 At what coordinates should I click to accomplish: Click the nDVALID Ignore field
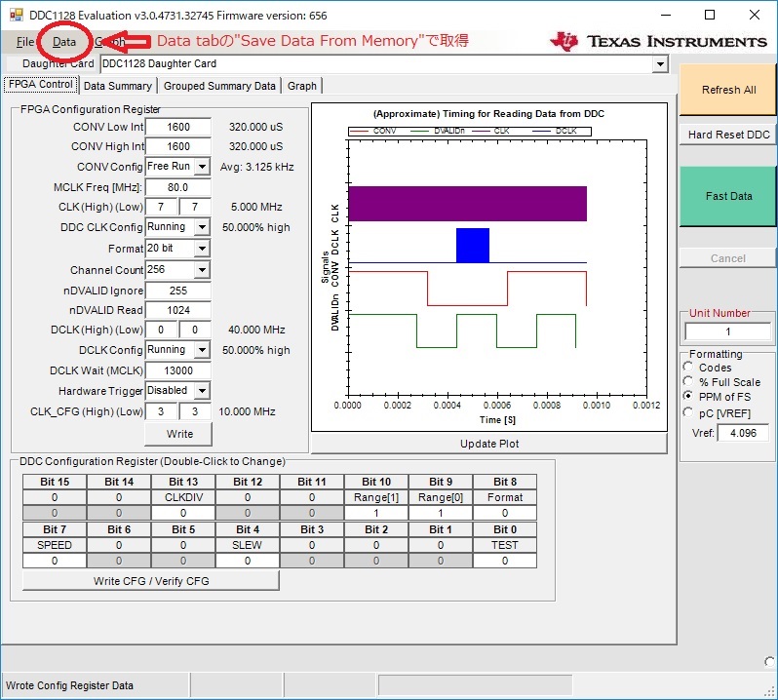[178, 291]
